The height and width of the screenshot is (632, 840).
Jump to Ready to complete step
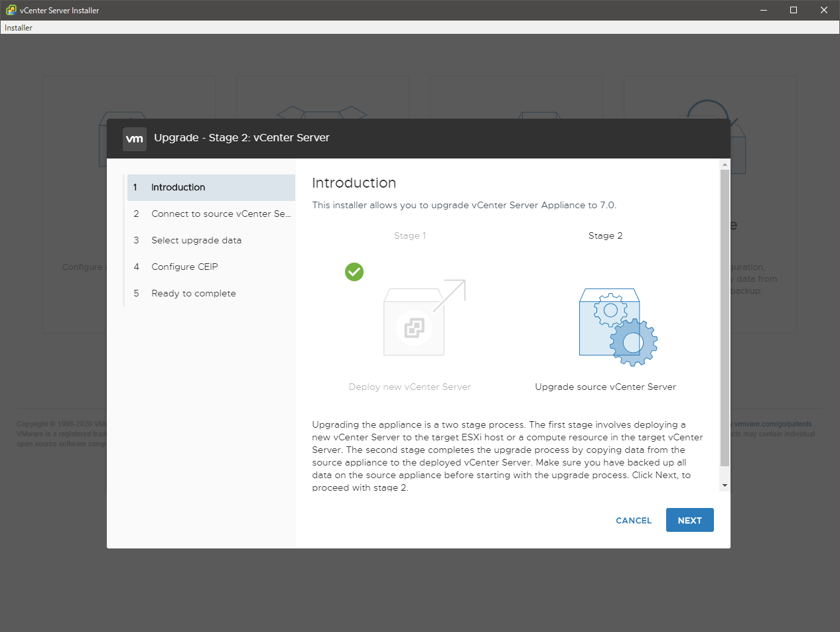click(x=193, y=294)
